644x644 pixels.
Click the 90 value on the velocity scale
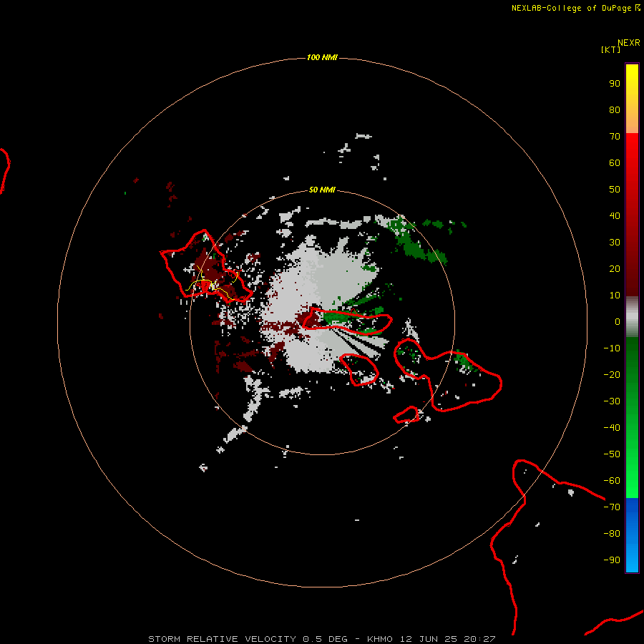tap(615, 84)
